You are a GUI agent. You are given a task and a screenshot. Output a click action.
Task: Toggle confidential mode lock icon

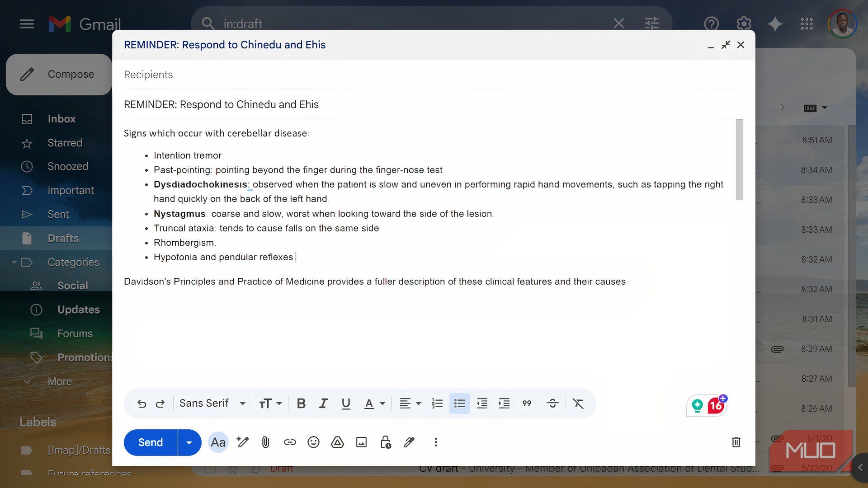click(386, 442)
